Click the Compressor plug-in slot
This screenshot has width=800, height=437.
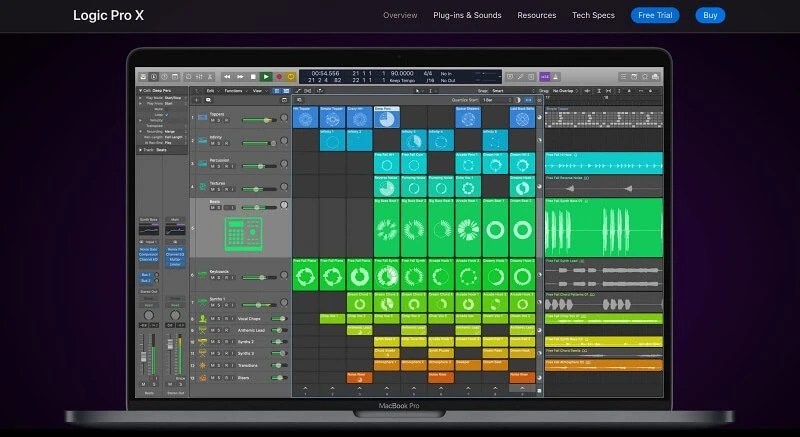148,254
